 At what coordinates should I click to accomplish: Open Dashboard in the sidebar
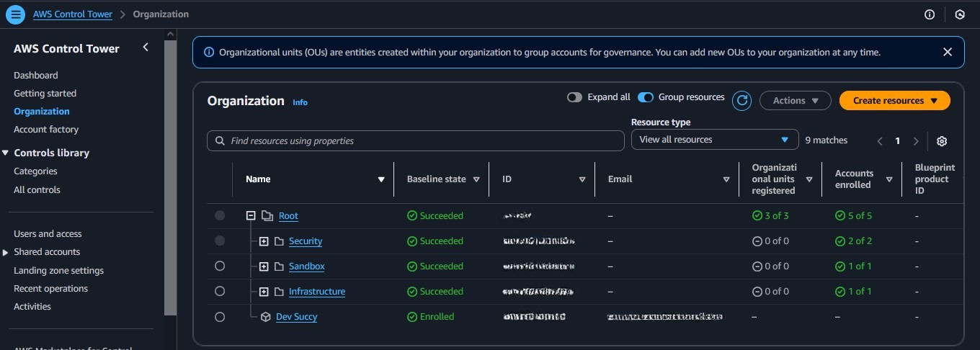(36, 75)
